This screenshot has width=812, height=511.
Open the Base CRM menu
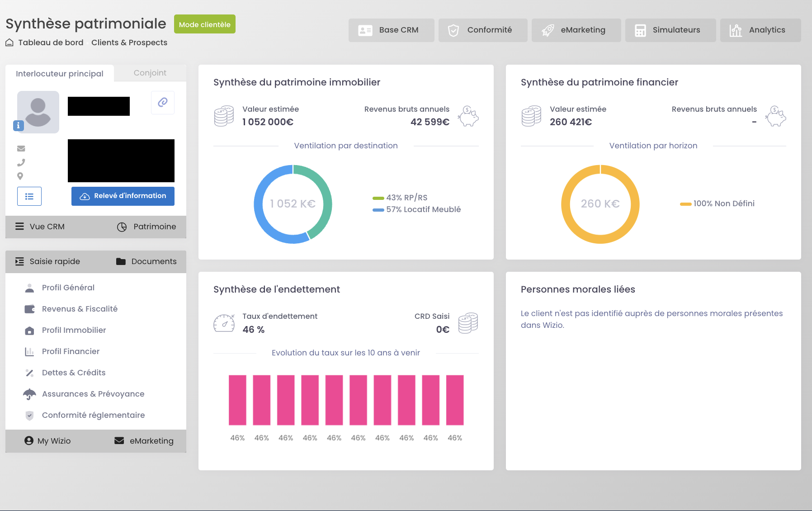point(391,30)
